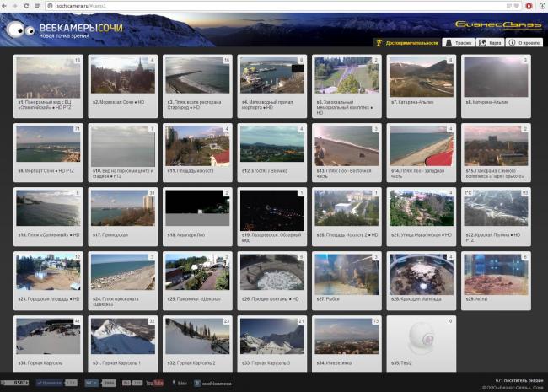Click the visitor counter badge in footer
Image resolution: width=548 pixels, height=392 pixels.
(14, 383)
